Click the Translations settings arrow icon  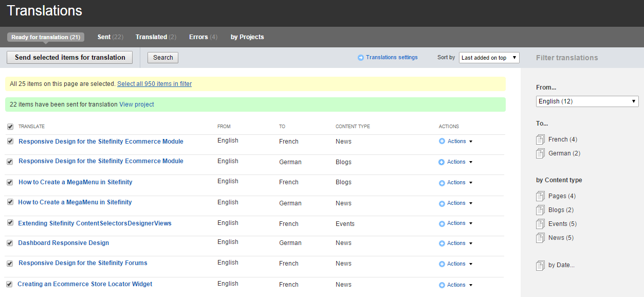tap(361, 58)
